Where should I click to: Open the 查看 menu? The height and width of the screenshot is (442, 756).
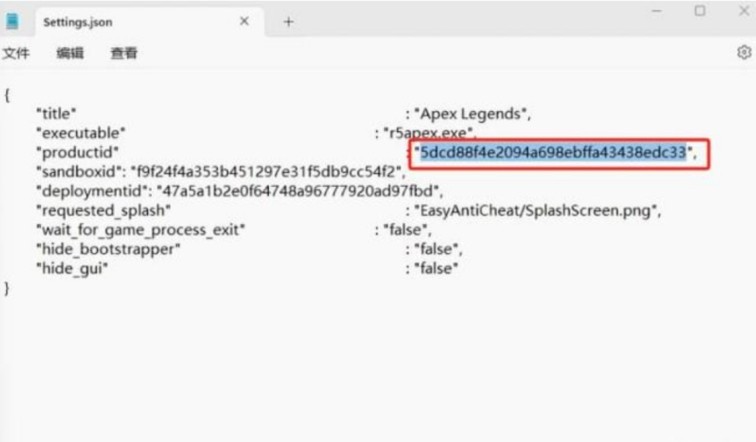pyautogui.click(x=124, y=53)
